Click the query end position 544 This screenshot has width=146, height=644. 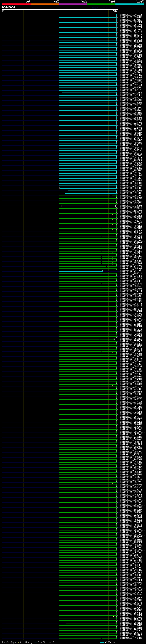tap(115, 11)
